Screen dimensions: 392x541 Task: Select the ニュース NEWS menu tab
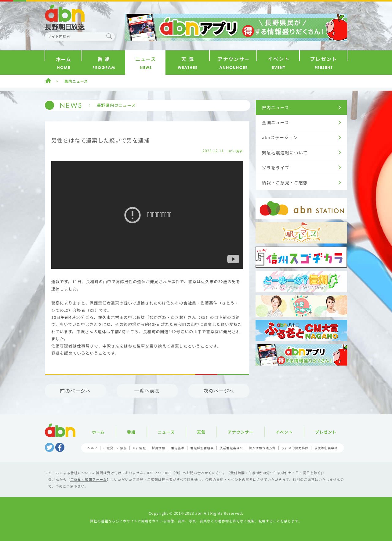pos(146,63)
